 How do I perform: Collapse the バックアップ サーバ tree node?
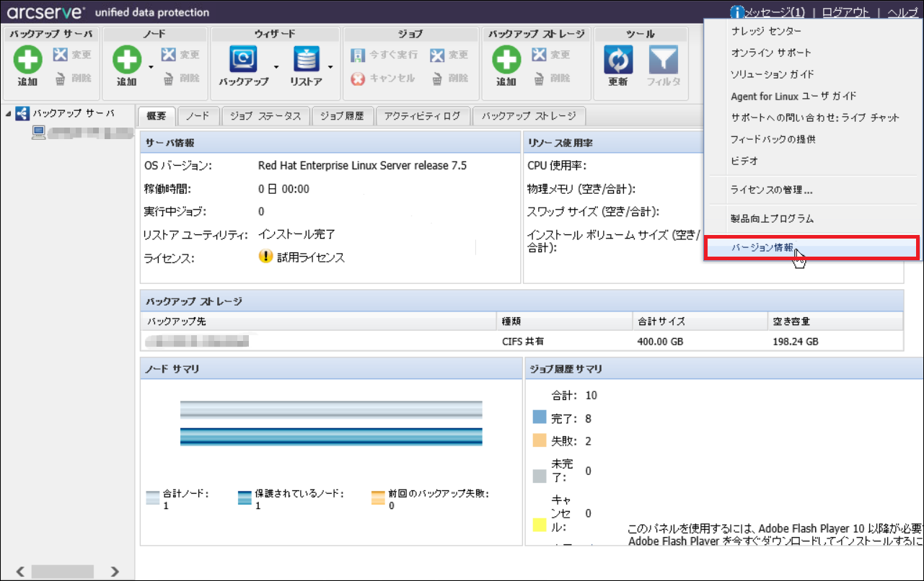[7, 113]
